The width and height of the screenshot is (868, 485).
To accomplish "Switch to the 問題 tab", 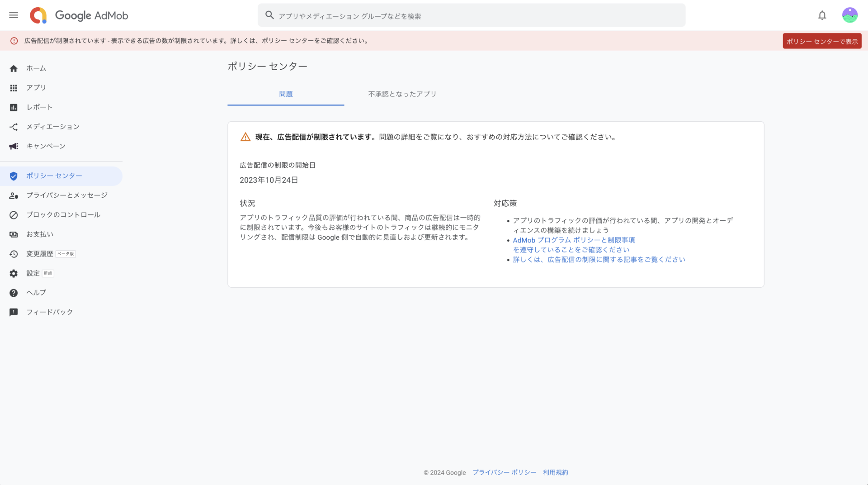I will point(286,94).
